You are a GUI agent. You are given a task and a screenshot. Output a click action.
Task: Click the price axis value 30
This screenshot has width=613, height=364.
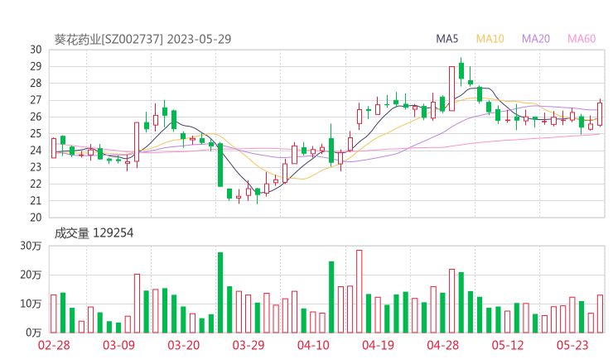(36, 50)
